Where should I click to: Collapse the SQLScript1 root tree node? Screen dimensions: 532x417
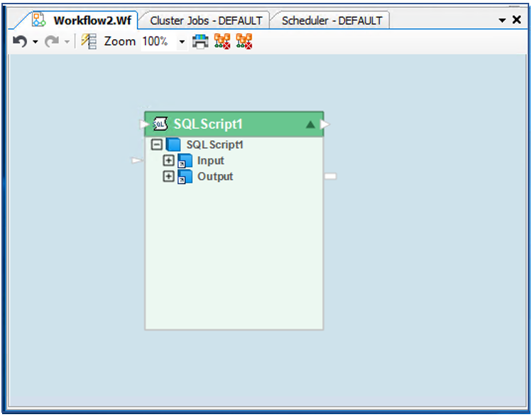[x=157, y=145]
